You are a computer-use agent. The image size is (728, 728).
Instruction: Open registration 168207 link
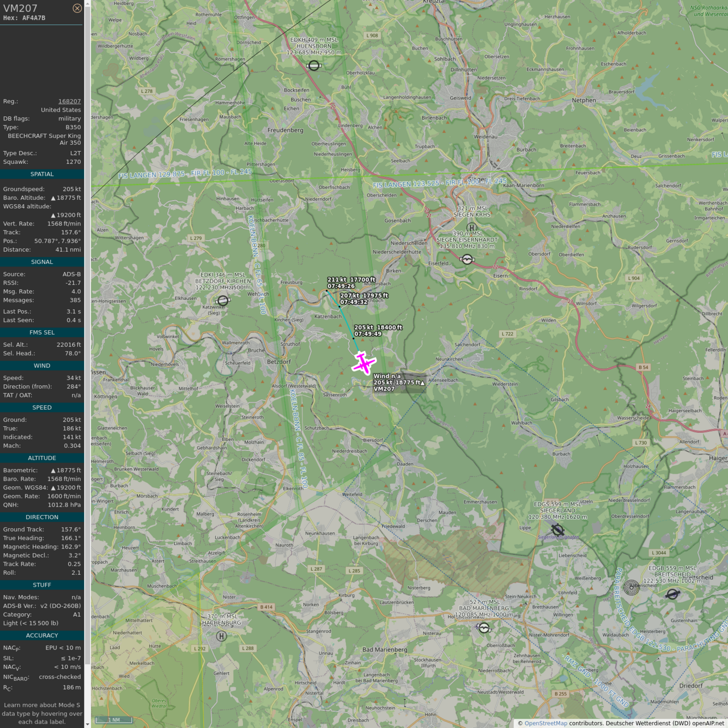(69, 101)
